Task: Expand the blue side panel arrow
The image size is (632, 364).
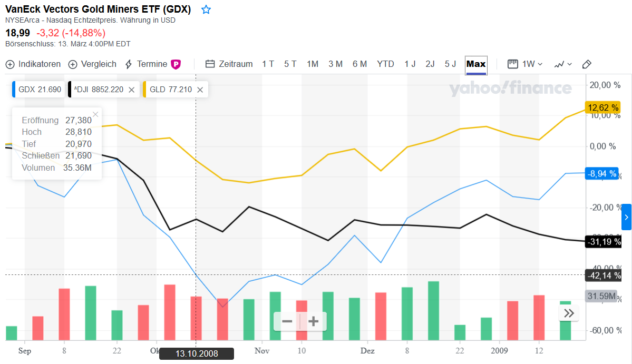Action: (x=626, y=217)
